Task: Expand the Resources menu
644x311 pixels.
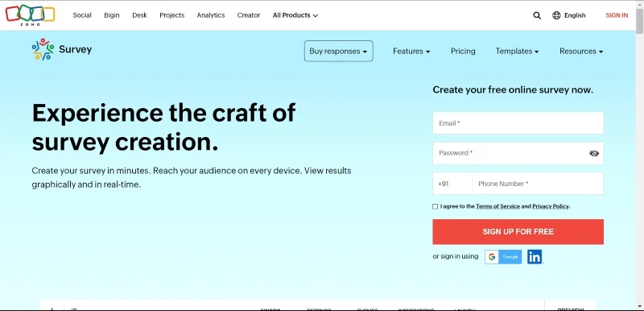Action: point(581,51)
